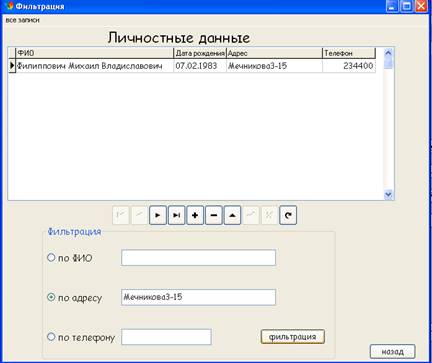Refresh data with the curved arrow icon
Screen dimensions: 432x363
[x=288, y=215]
